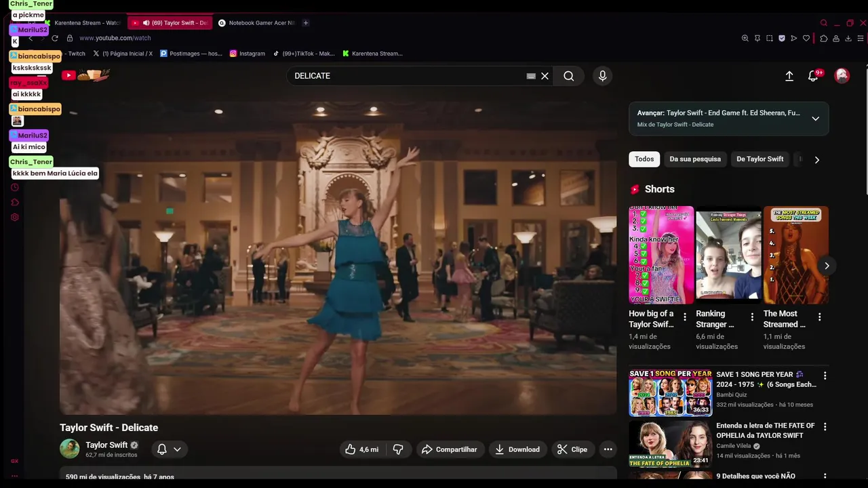Open the browser profile icon in toolbar
The width and height of the screenshot is (868, 488).
tap(836, 39)
